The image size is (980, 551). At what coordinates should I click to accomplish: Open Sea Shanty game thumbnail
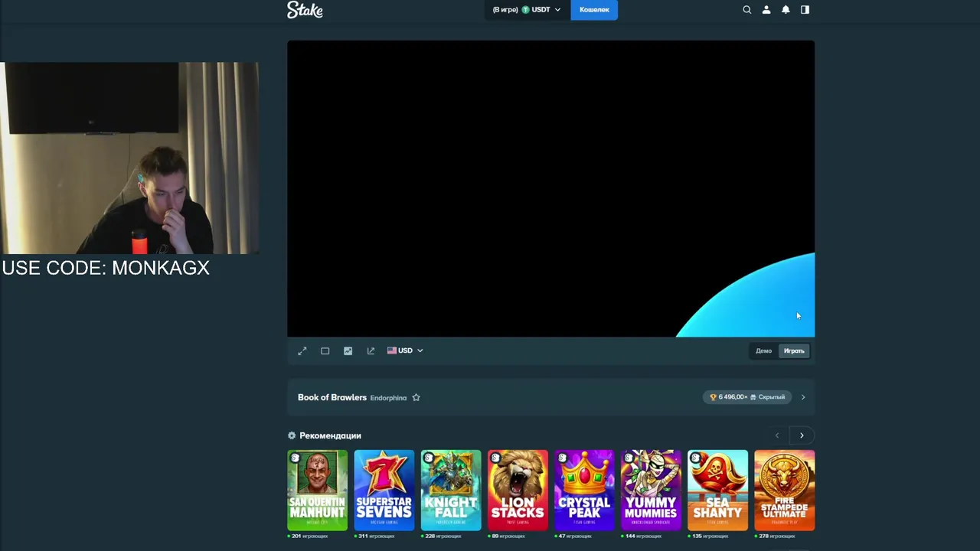click(717, 491)
